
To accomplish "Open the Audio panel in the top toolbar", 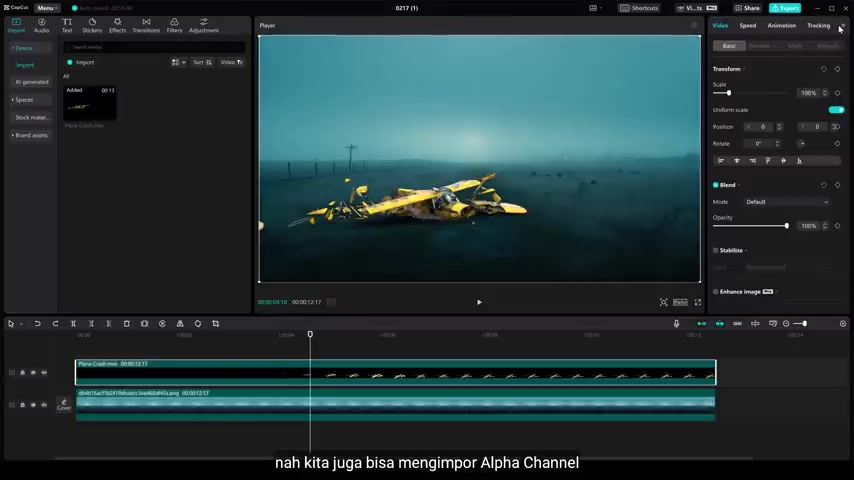I will point(41,25).
